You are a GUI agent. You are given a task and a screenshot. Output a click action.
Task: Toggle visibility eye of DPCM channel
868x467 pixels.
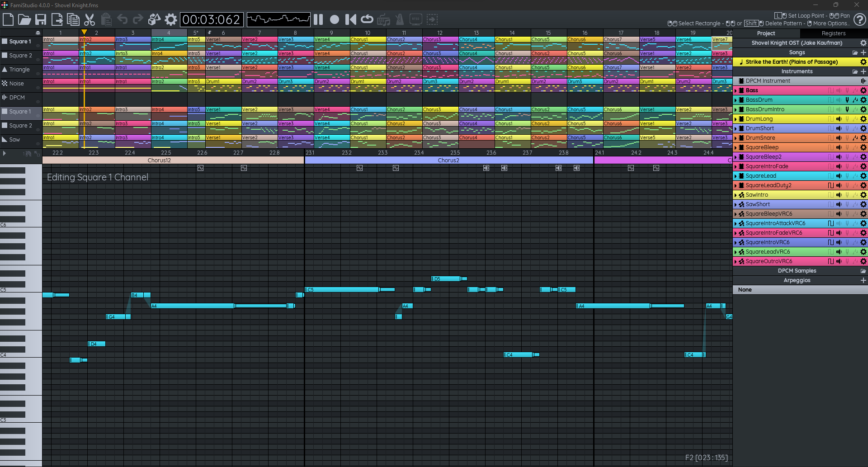click(x=38, y=101)
